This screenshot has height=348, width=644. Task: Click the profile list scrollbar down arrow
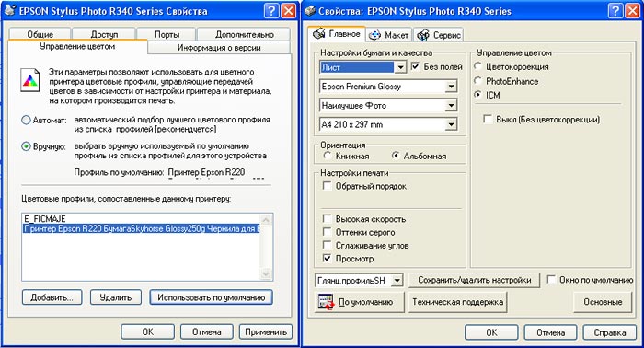(266, 273)
